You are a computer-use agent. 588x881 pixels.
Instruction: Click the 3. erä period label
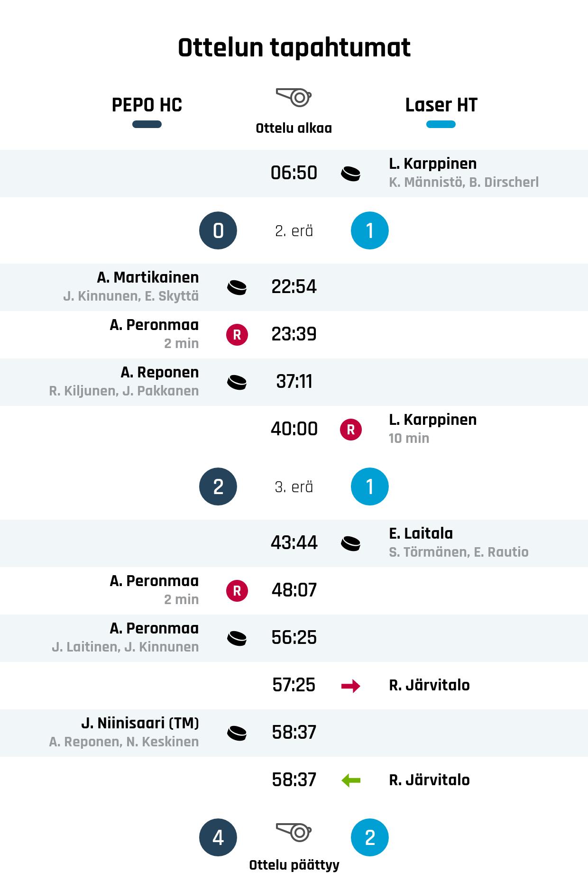294,487
